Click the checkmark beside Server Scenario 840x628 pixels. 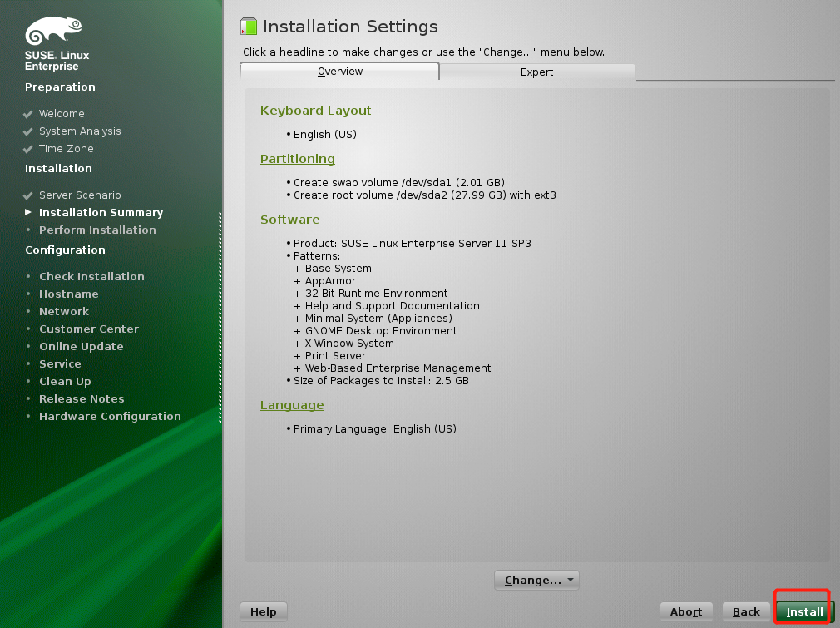pyautogui.click(x=27, y=195)
